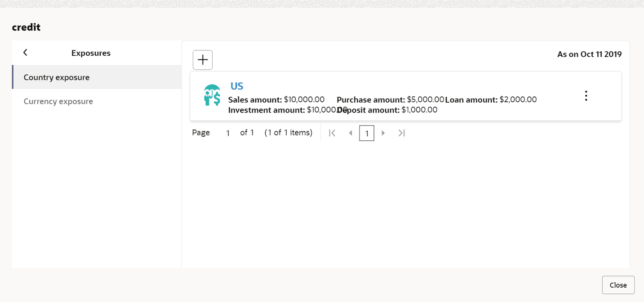
Task: Select the Country exposure tab
Action: [x=57, y=77]
